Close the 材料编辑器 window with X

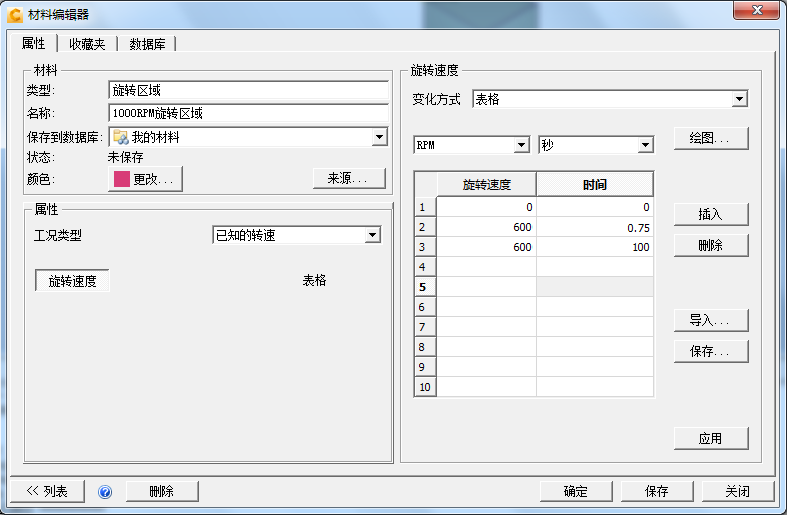click(x=757, y=10)
